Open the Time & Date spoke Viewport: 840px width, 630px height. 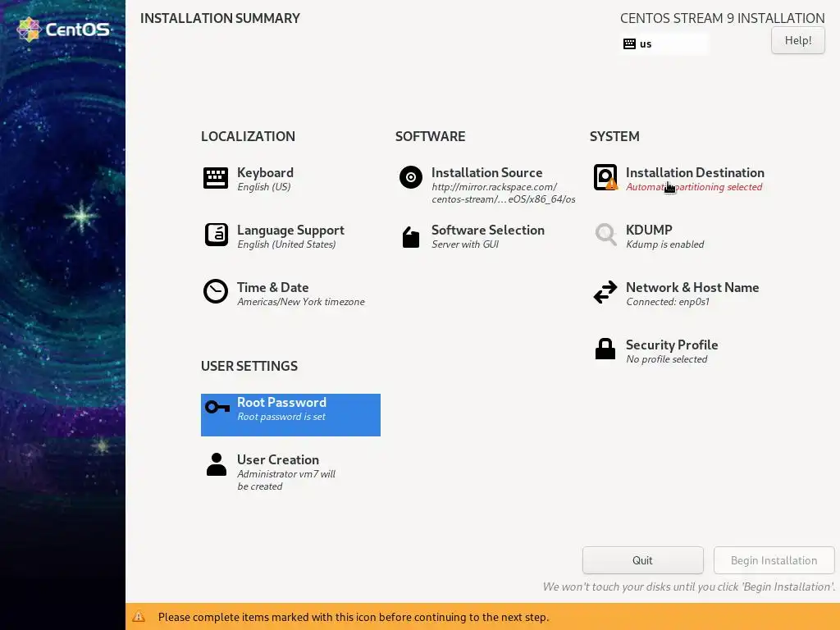tap(272, 287)
